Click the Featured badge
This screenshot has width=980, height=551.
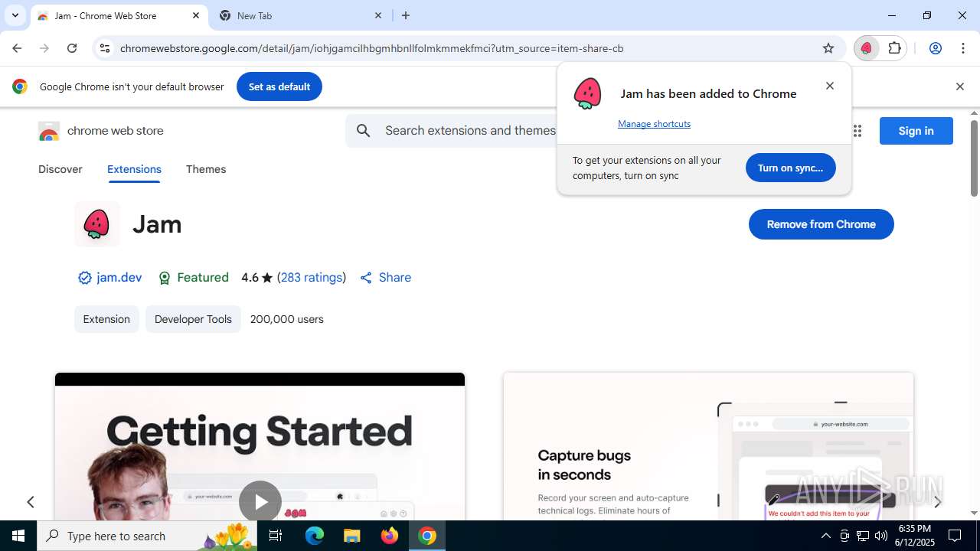click(x=194, y=278)
